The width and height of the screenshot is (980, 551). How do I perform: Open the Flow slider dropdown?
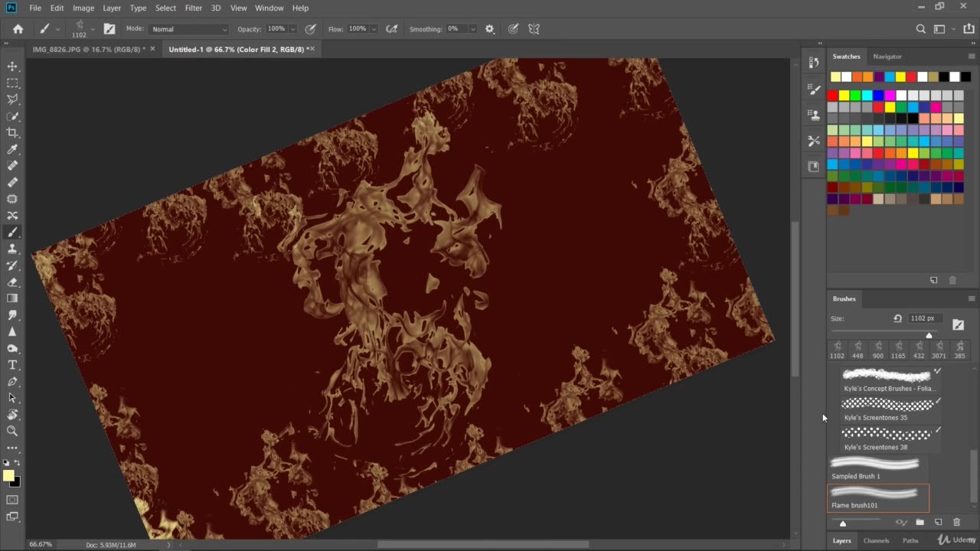[x=374, y=29]
